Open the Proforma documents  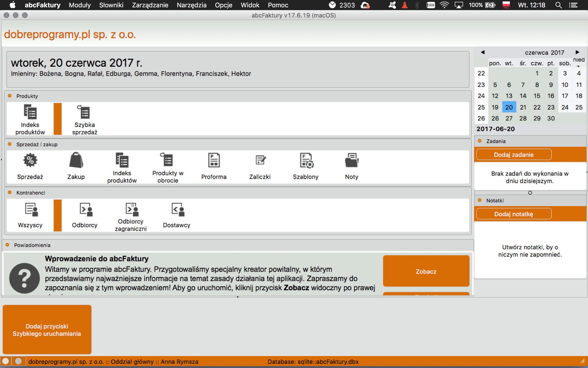[x=214, y=166]
